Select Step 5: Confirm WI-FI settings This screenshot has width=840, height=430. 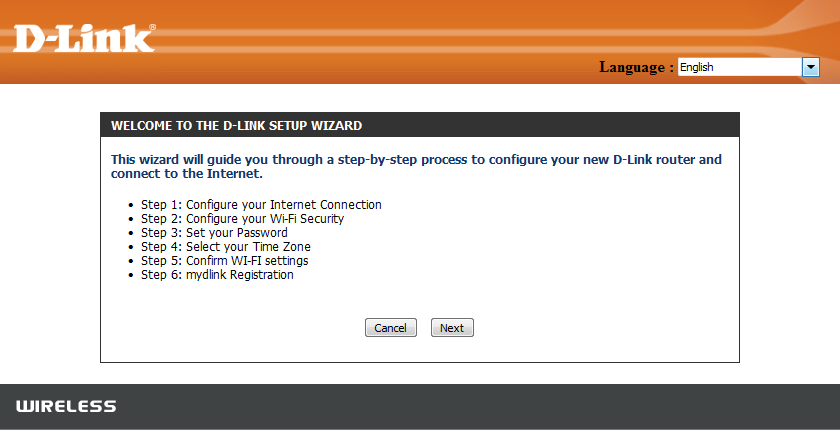[225, 261]
